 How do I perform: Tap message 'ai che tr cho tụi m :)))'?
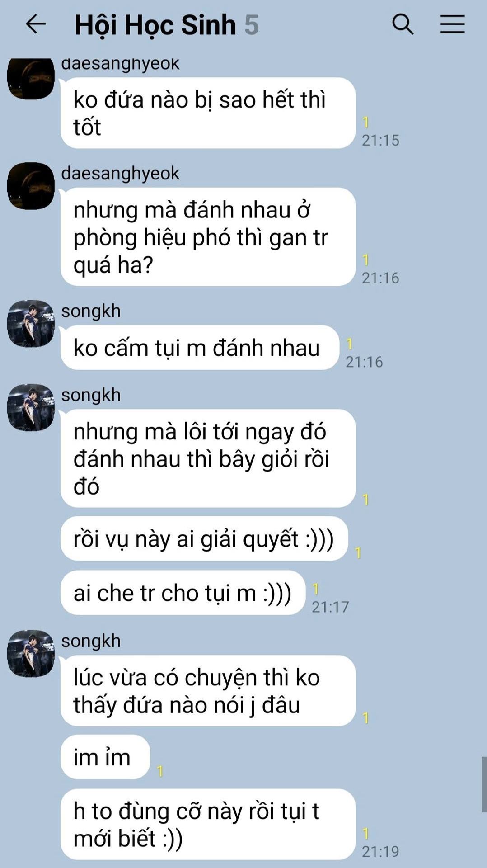coord(183,593)
